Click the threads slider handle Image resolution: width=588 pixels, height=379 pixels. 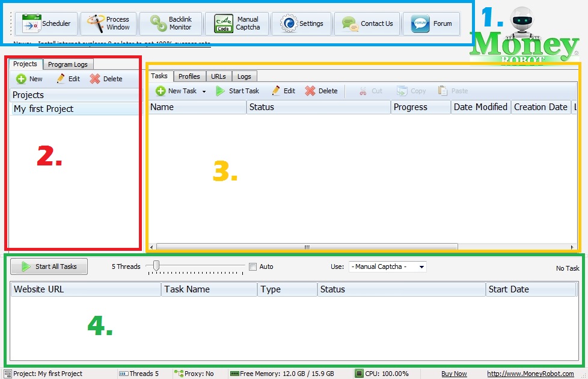[156, 265]
